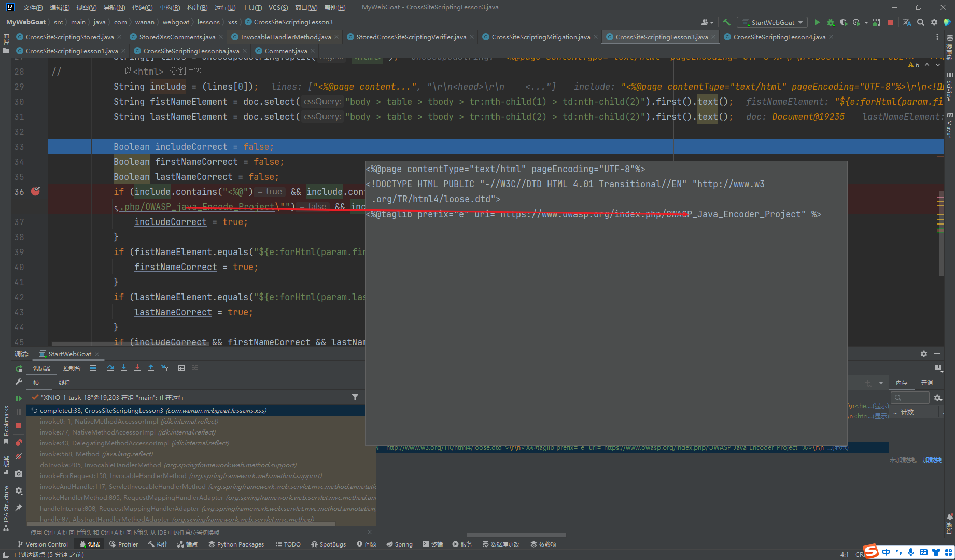Open Python Packages tool window
Viewport: 955px width, 560px height.
point(236,544)
